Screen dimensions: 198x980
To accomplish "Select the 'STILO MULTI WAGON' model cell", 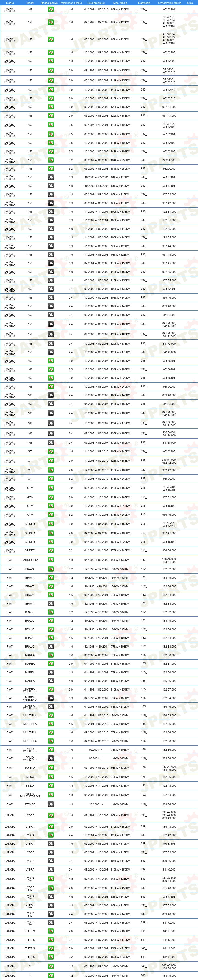I will [30, 795].
